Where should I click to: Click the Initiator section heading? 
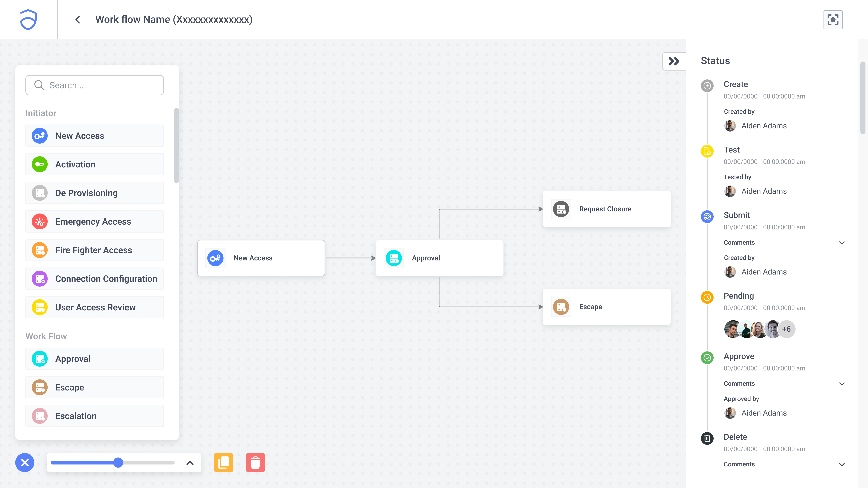pyautogui.click(x=41, y=114)
